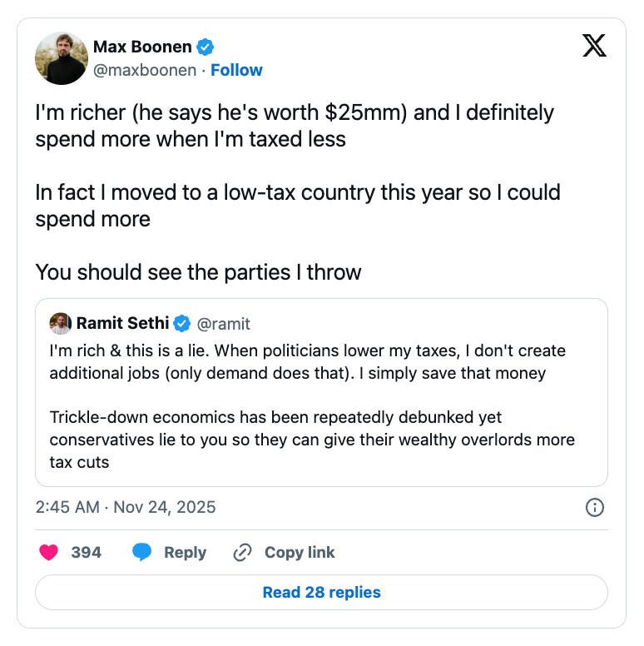644x646 pixels.
Task: Click the Copy link text
Action: pos(300,552)
